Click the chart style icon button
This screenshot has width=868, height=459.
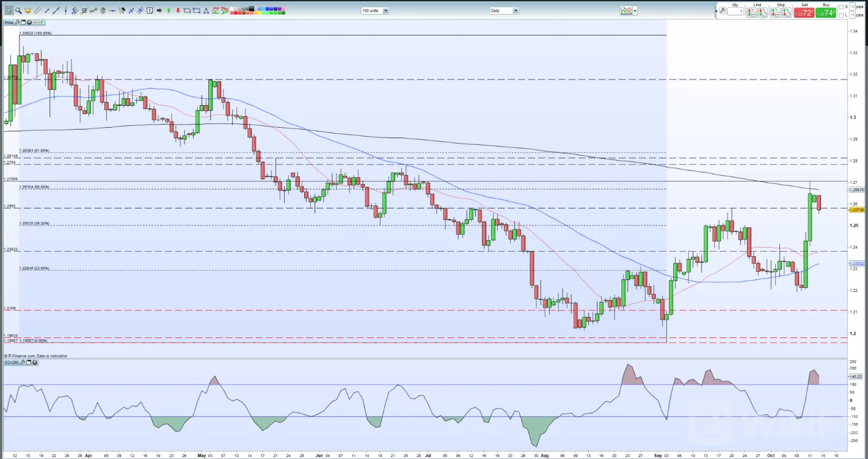coord(626,10)
